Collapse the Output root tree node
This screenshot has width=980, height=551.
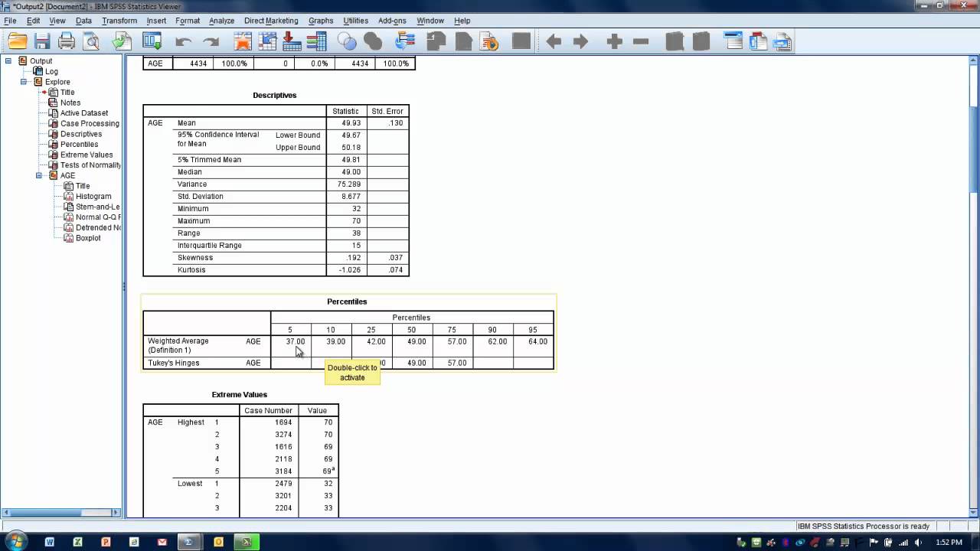coord(8,61)
